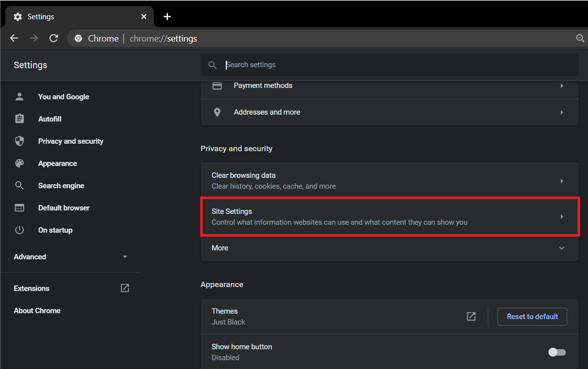The height and width of the screenshot is (369, 588).
Task: Click the On startup power icon
Action: pos(19,230)
